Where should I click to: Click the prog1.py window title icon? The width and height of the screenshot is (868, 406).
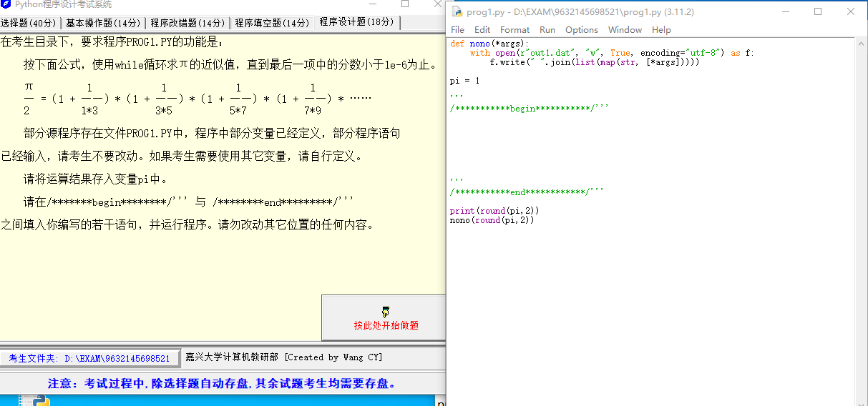point(457,11)
